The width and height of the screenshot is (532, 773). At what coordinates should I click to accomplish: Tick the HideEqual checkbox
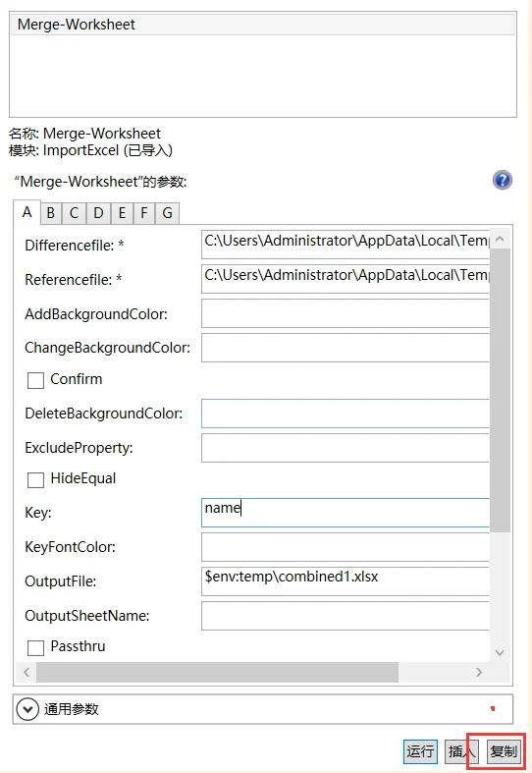coord(35,479)
